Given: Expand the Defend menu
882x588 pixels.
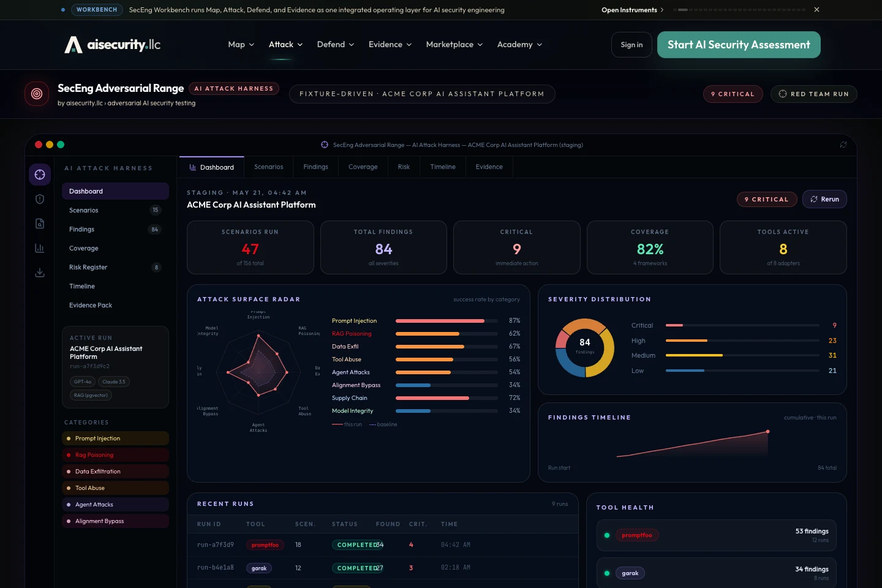Looking at the screenshot, I should pyautogui.click(x=336, y=45).
